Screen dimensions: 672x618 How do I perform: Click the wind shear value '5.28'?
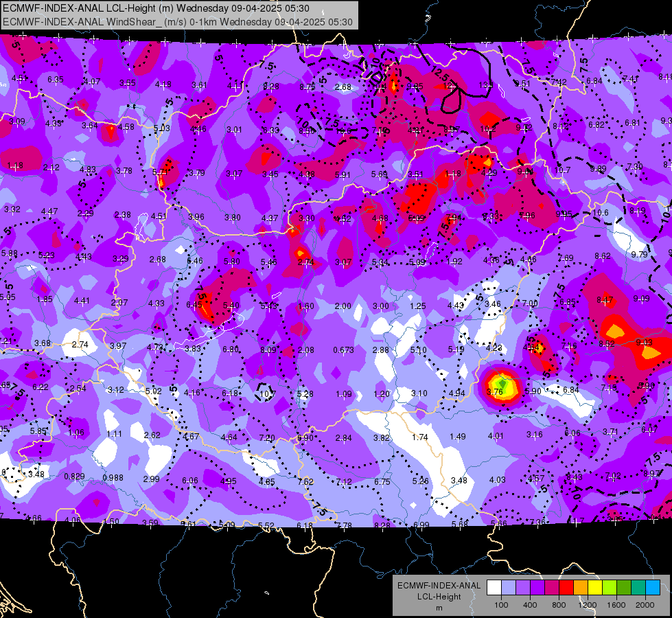pyautogui.click(x=305, y=393)
